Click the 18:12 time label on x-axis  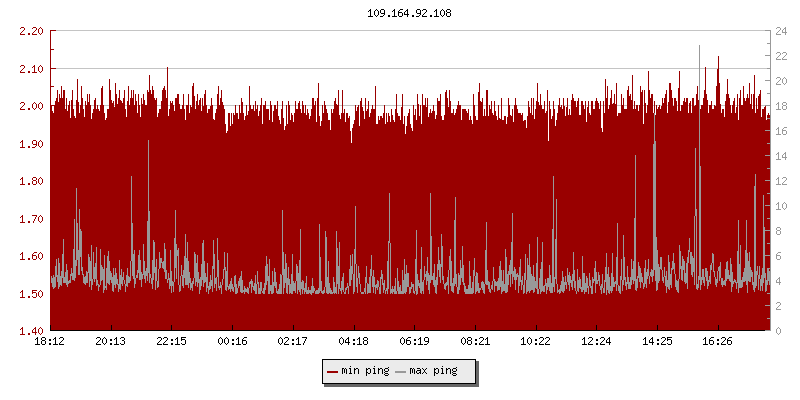(x=50, y=342)
